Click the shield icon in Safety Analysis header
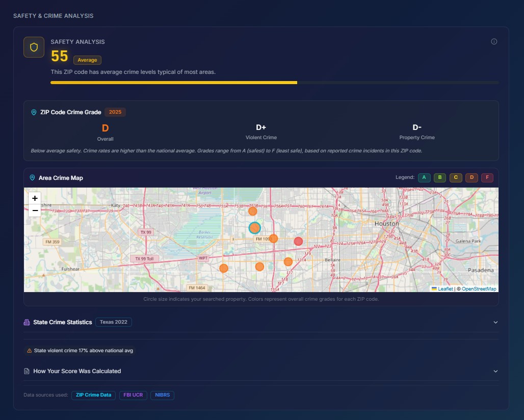Viewport: 524px width, 420px height. pos(34,46)
